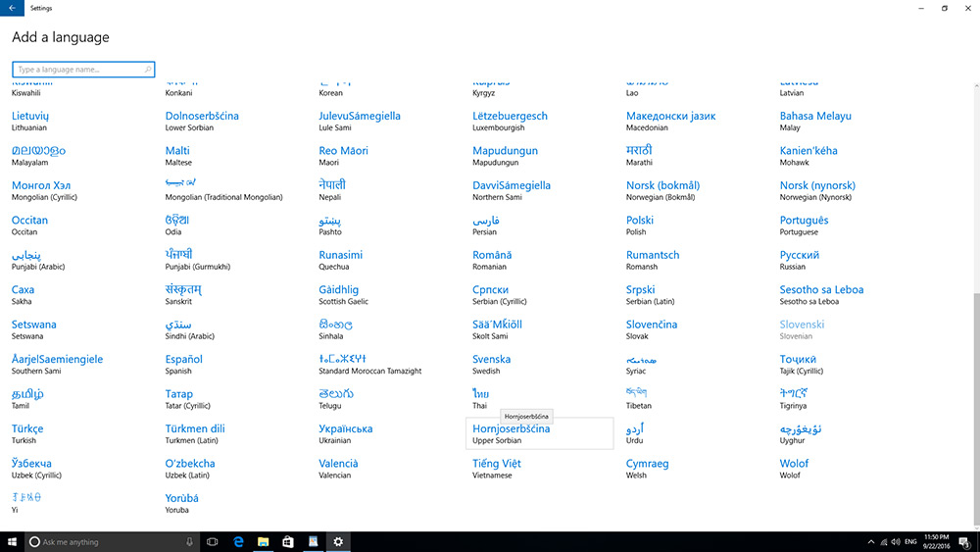The height and width of the screenshot is (552, 980).
Task: Click the back arrow in Settings
Action: tap(12, 8)
